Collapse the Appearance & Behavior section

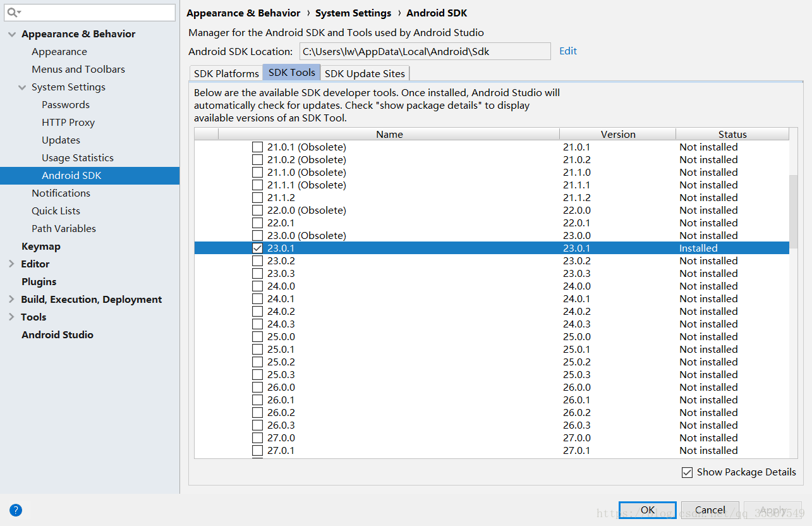click(x=12, y=34)
